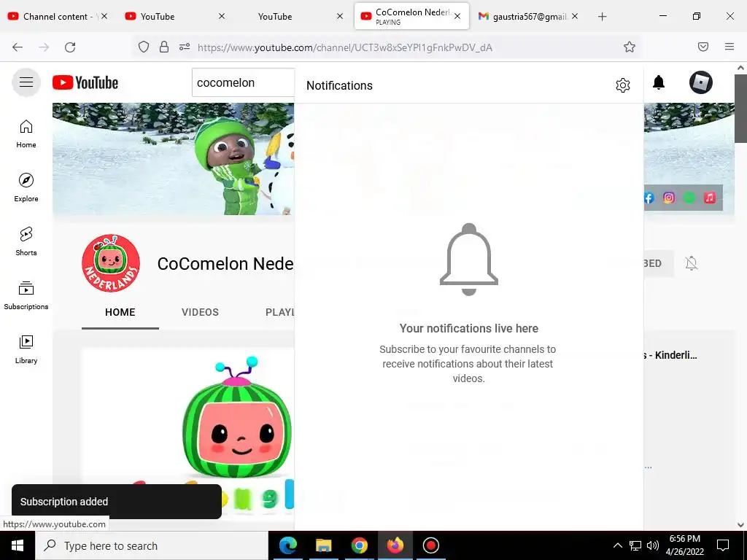Switch to the Channel content tab
Image resolution: width=747 pixels, height=560 pixels.
(x=57, y=17)
